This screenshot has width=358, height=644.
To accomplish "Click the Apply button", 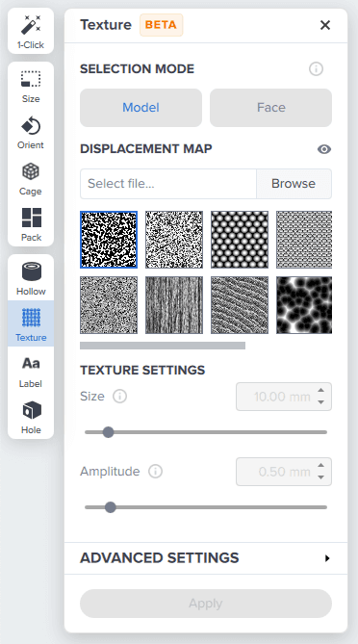I will pyautogui.click(x=206, y=604).
